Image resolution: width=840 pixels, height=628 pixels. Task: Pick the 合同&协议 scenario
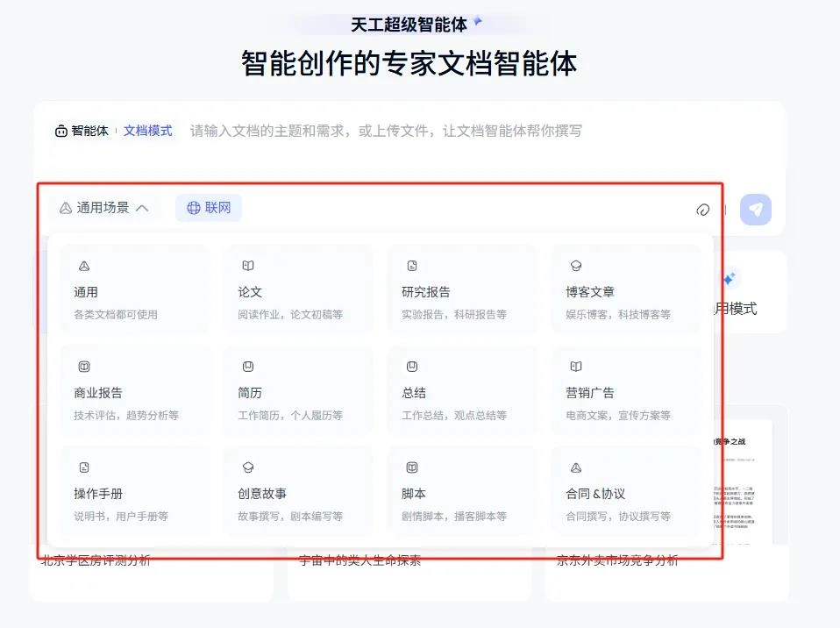pyautogui.click(x=626, y=491)
